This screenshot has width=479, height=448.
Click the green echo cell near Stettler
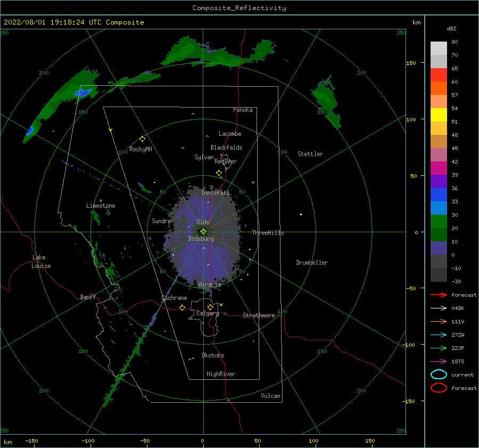327,102
